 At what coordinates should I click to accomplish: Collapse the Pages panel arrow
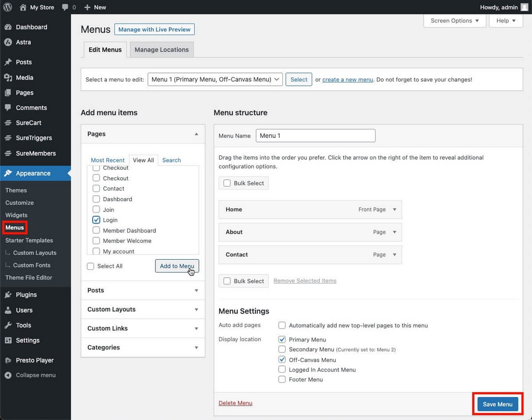[x=196, y=134]
